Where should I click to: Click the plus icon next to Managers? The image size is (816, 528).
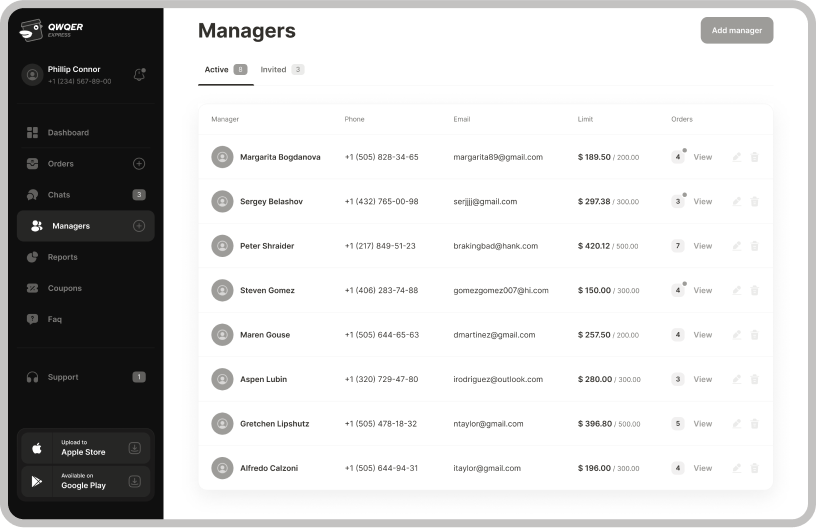pyautogui.click(x=139, y=226)
